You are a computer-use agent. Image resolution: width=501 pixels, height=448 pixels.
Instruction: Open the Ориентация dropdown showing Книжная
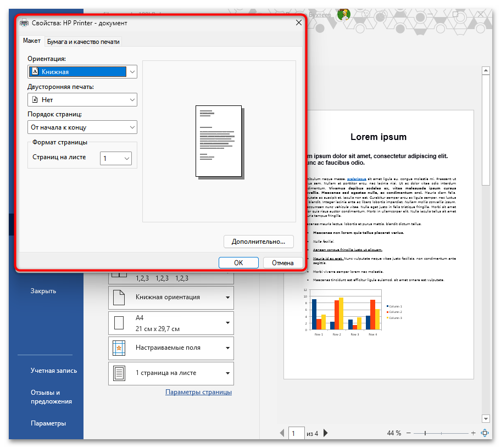click(82, 72)
